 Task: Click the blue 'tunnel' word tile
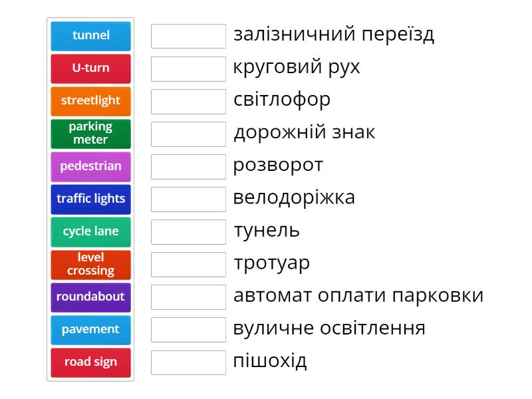click(x=90, y=36)
